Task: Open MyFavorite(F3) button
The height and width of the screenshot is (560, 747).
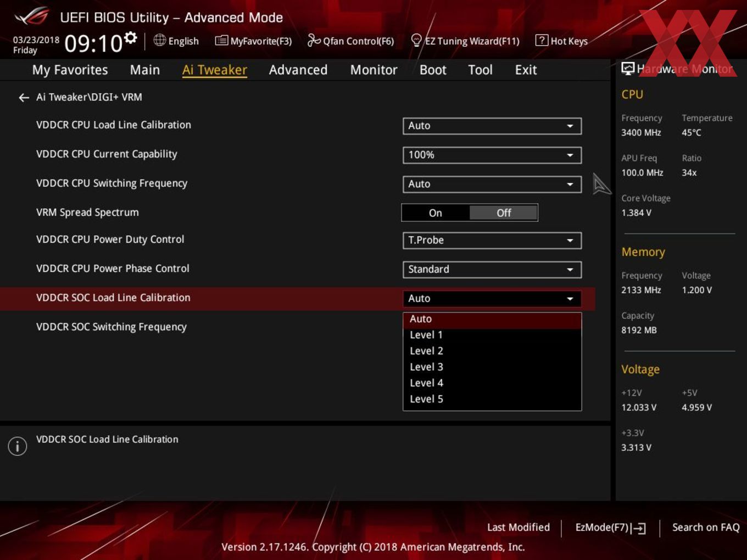Action: [254, 41]
